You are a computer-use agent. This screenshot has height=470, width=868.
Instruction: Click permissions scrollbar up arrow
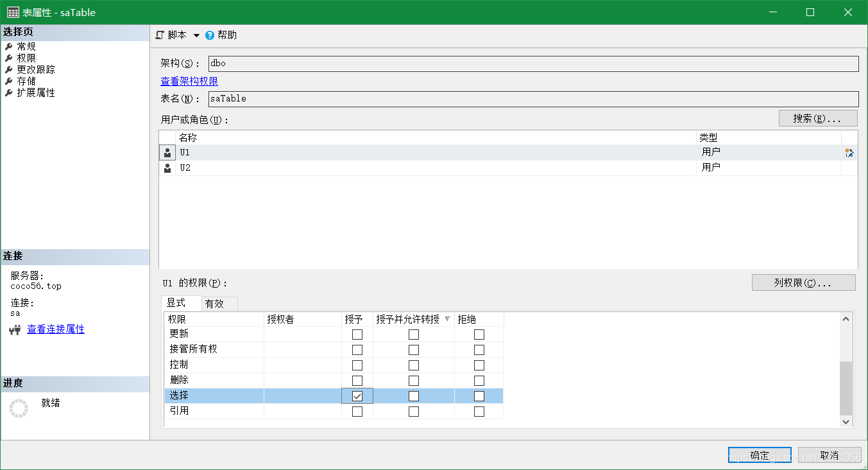(x=846, y=319)
